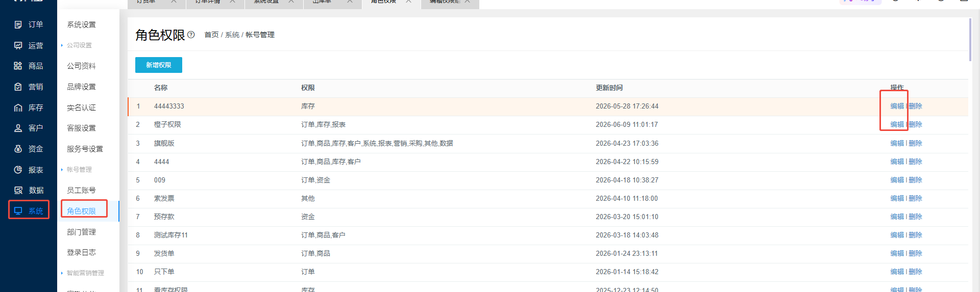Delete the 44443333 role
This screenshot has width=980, height=292.
click(915, 106)
